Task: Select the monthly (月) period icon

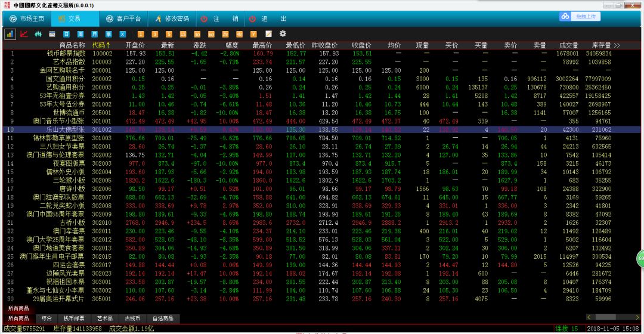Action: pos(94,34)
